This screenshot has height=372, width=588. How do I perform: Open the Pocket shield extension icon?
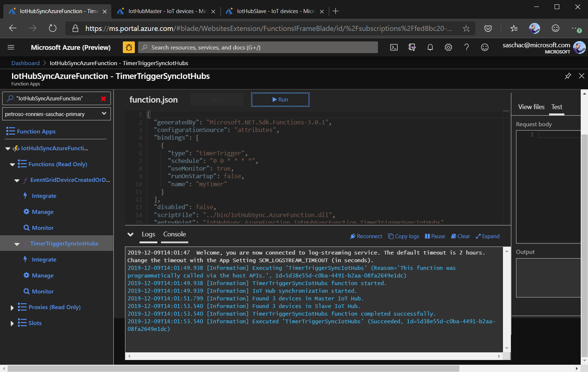tap(488, 28)
